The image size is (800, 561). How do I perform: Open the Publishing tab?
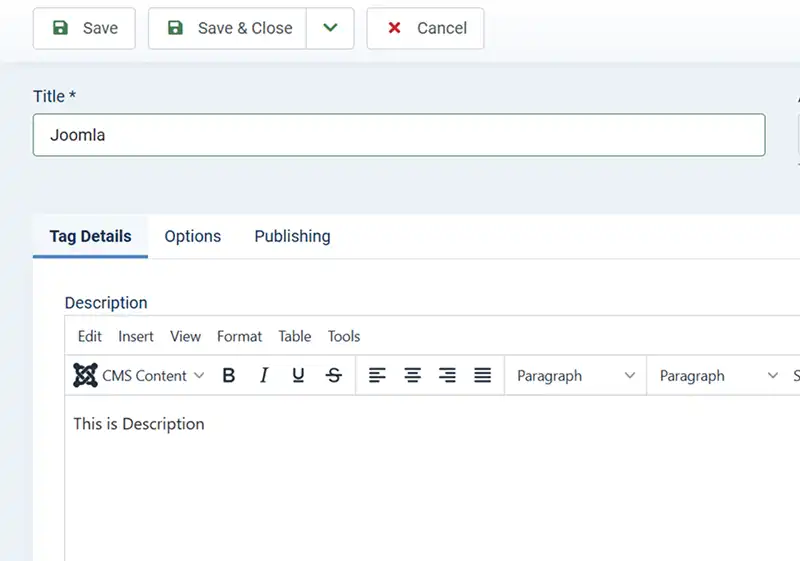click(x=292, y=236)
